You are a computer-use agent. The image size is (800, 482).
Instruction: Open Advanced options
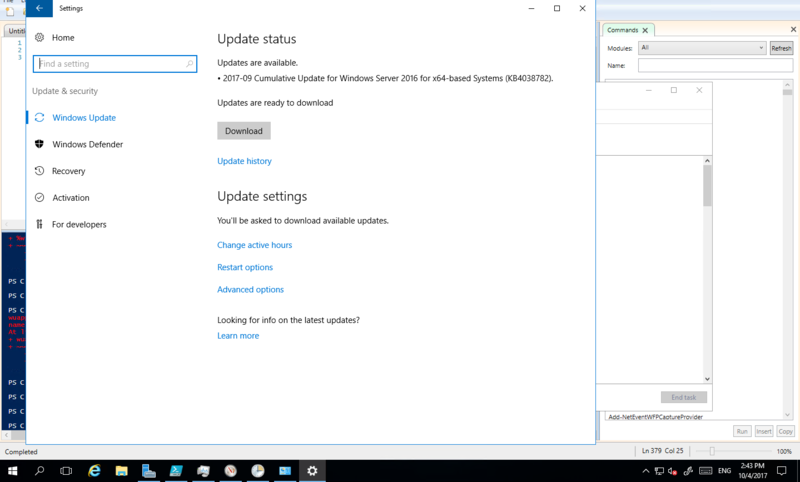tap(251, 290)
